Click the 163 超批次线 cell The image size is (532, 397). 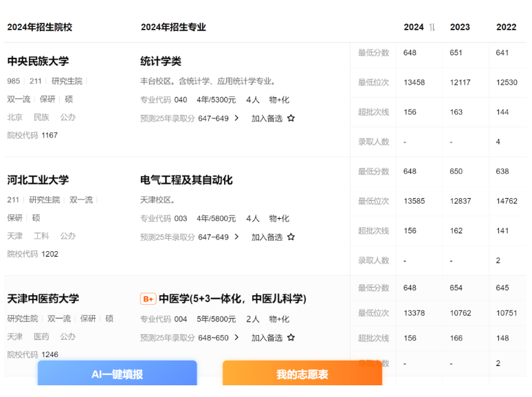tap(456, 112)
